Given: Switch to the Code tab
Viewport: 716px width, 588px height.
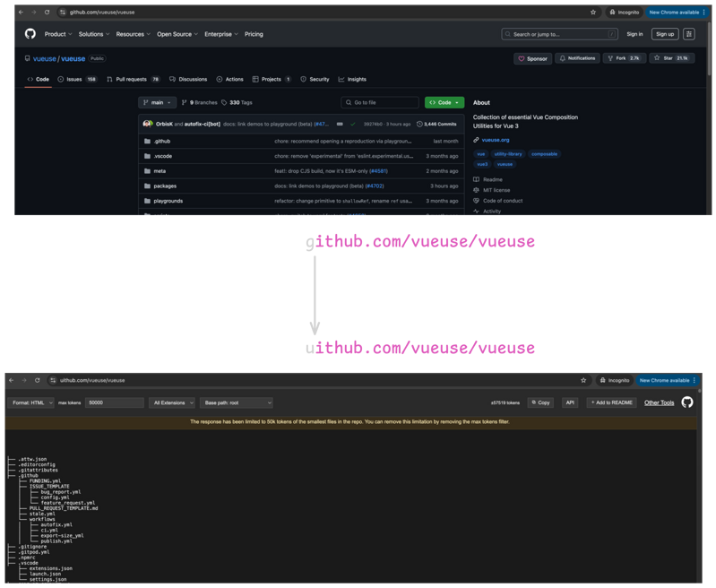Looking at the screenshot, I should [x=38, y=79].
